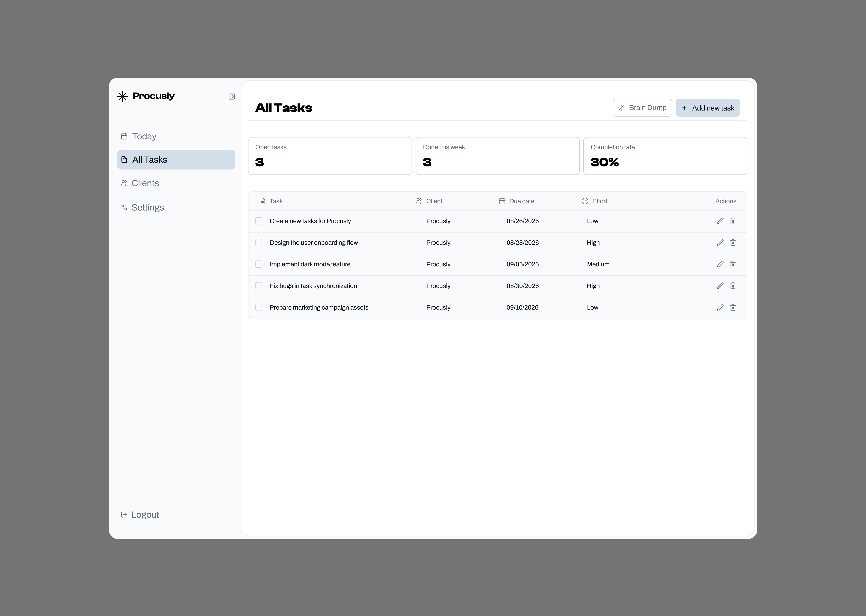This screenshot has width=866, height=616.
Task: Click the Procusly brand name
Action: (154, 96)
